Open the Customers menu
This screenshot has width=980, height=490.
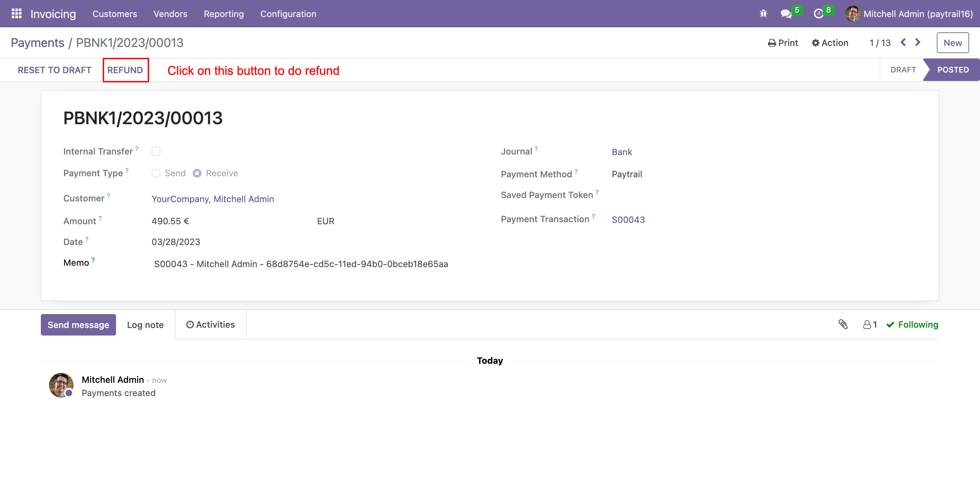[115, 14]
